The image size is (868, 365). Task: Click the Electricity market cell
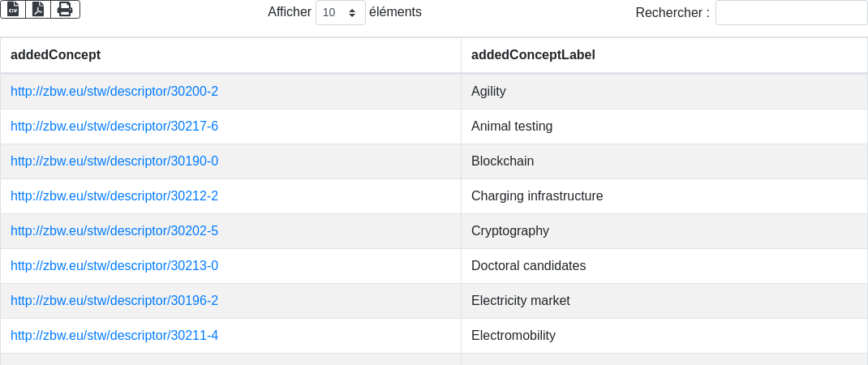[x=520, y=301]
